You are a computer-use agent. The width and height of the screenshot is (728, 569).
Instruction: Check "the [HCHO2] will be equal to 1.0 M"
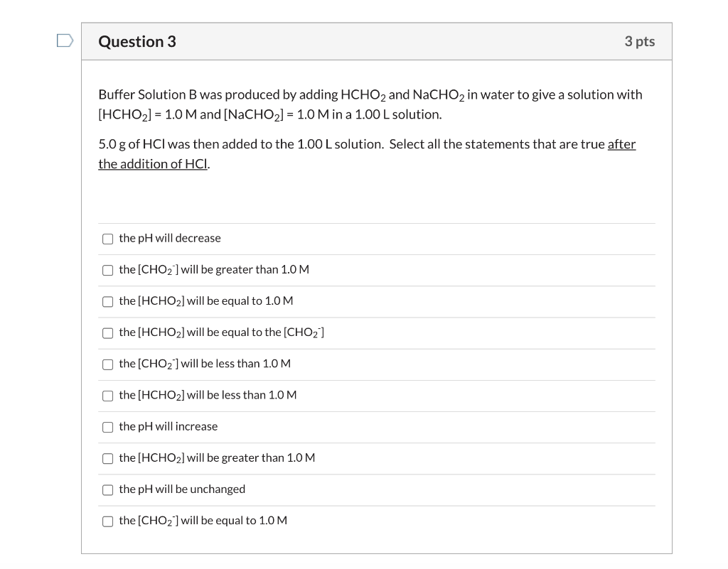[107, 301]
